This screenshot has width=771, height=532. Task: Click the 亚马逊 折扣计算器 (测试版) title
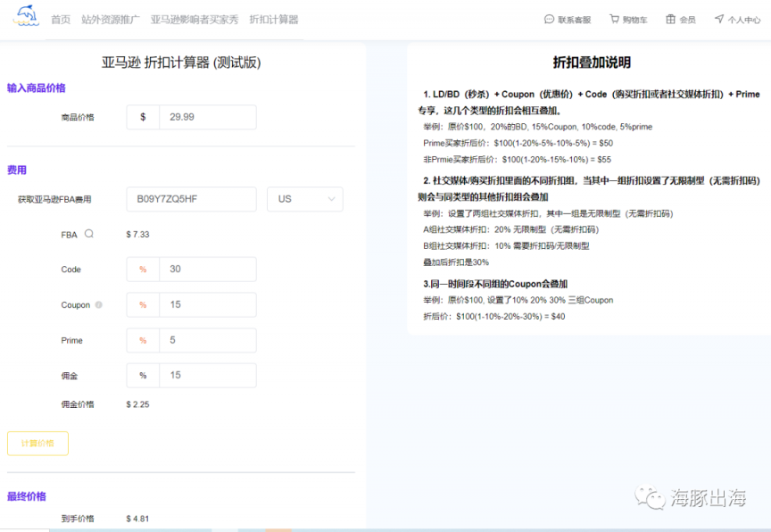click(x=181, y=62)
